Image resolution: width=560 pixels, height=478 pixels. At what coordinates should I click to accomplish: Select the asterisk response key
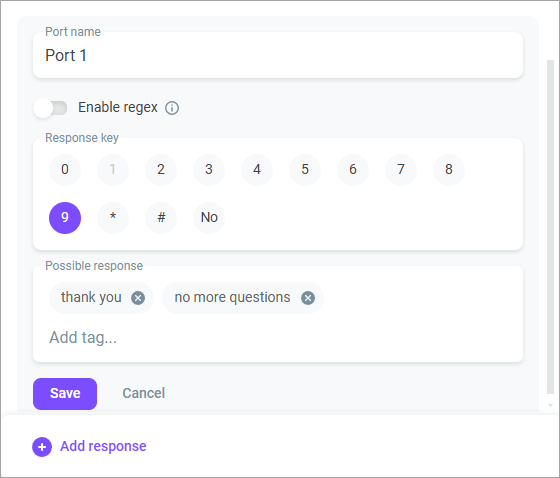pyautogui.click(x=112, y=218)
